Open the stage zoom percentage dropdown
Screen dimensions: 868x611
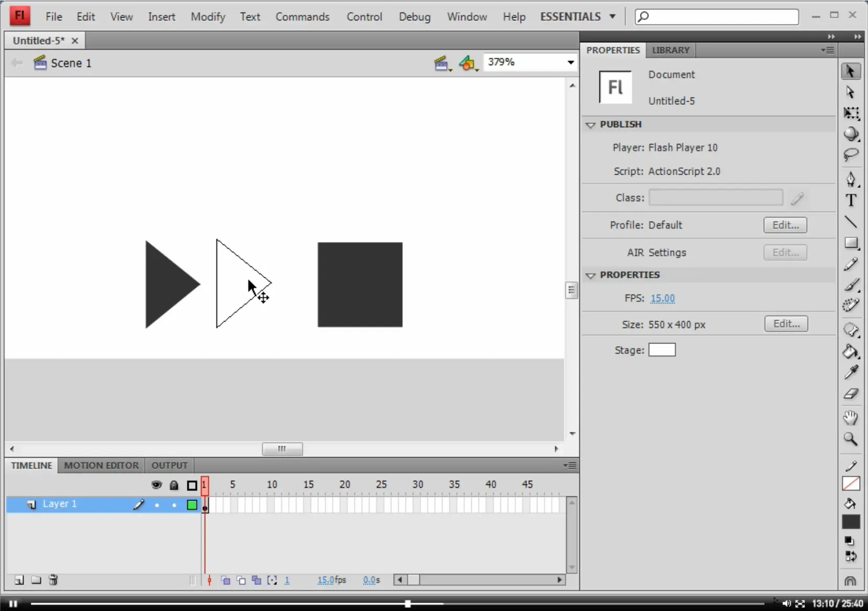(571, 63)
